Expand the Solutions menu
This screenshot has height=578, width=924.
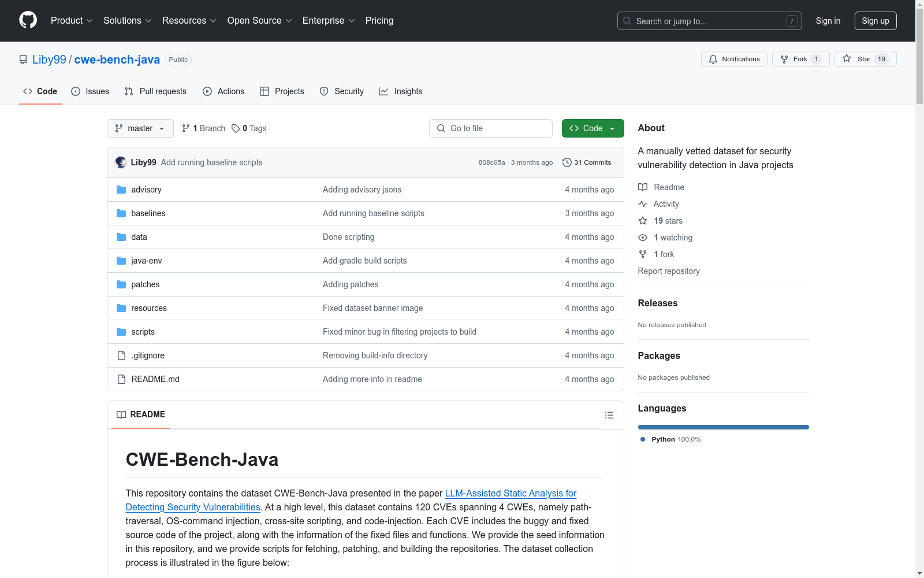tap(128, 20)
